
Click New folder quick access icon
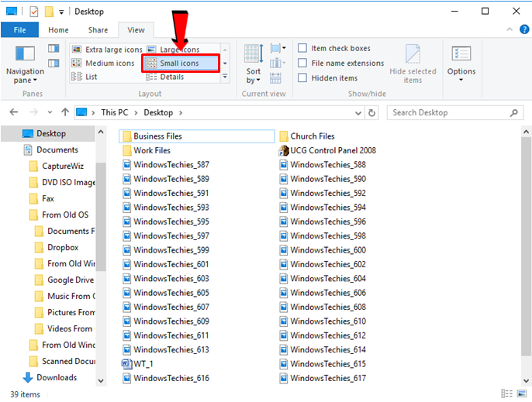[49, 12]
